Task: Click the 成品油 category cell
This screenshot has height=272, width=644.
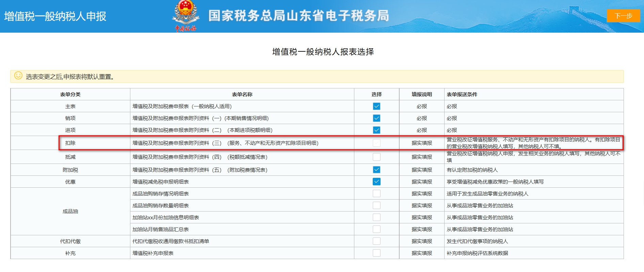Action: 70,211
